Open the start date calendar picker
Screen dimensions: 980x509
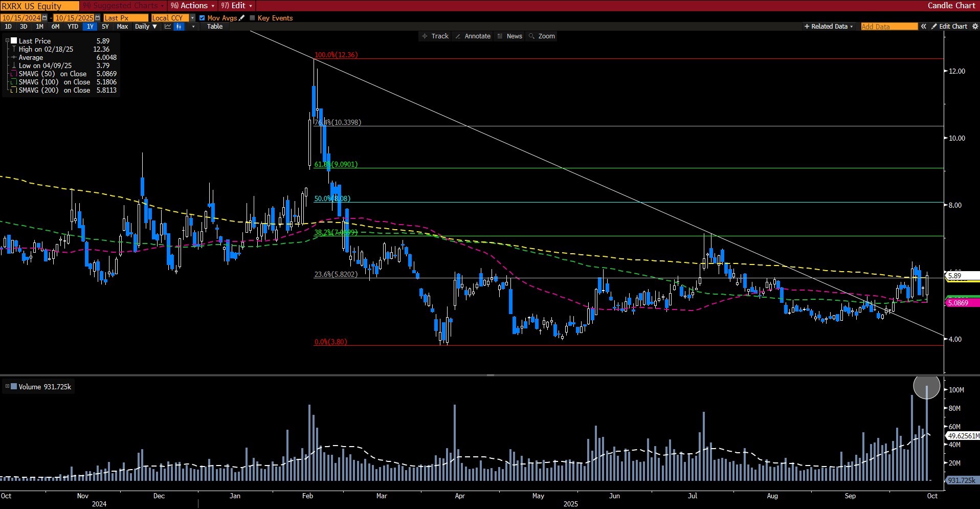[44, 18]
